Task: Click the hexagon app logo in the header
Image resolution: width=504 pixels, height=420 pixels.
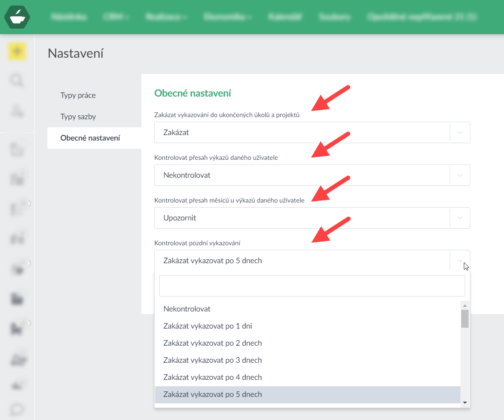Action: pyautogui.click(x=17, y=17)
